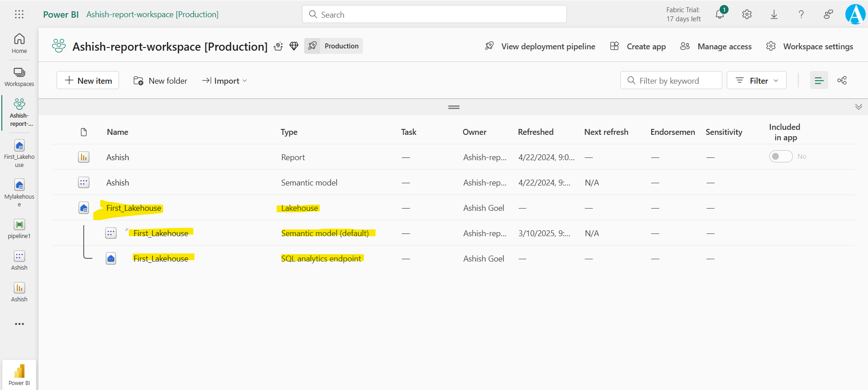The height and width of the screenshot is (390, 868).
Task: Open the notifications bell
Action: tap(720, 14)
